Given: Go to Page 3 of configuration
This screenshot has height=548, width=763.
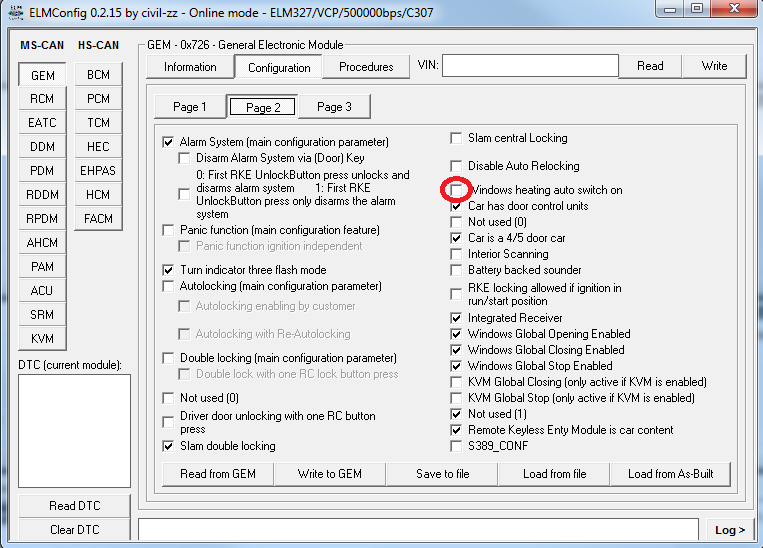Looking at the screenshot, I should pos(333,107).
